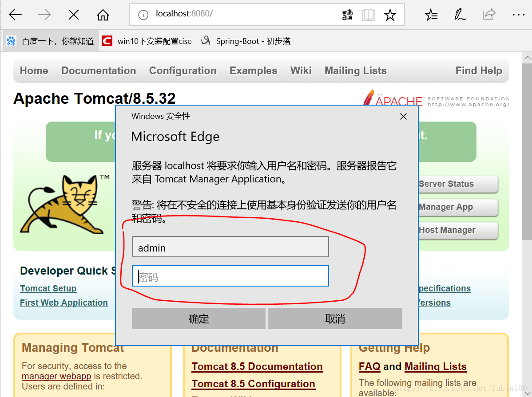Open the Tomcat Setup link

click(48, 288)
